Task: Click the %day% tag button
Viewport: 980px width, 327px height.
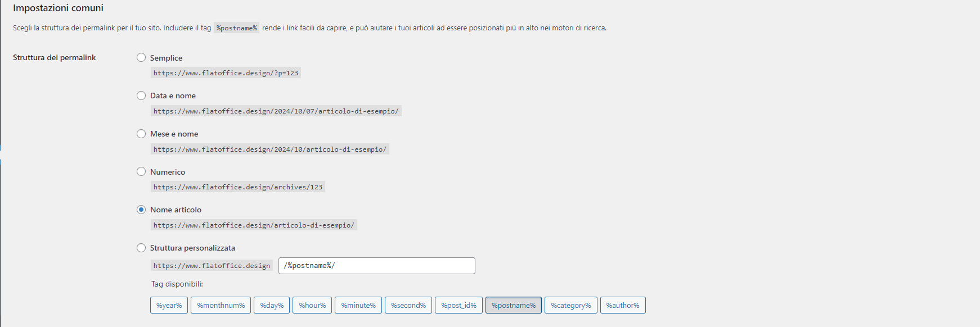Action: (272, 305)
